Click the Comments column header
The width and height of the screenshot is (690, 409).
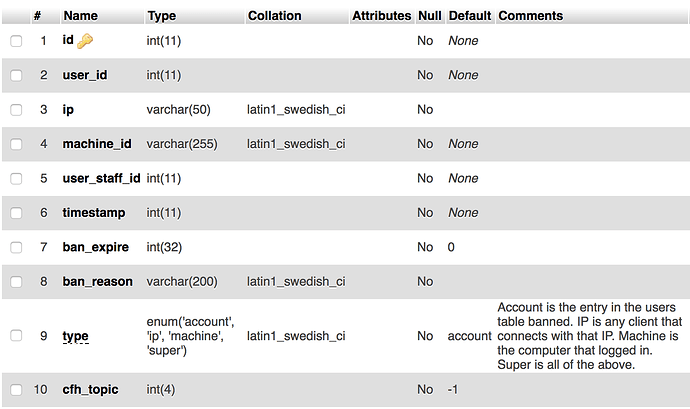(531, 16)
